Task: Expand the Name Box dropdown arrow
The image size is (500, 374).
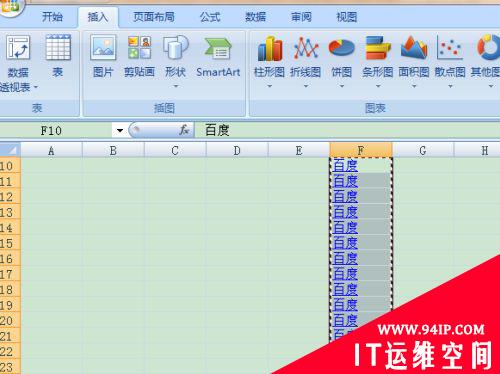Action: [x=120, y=130]
